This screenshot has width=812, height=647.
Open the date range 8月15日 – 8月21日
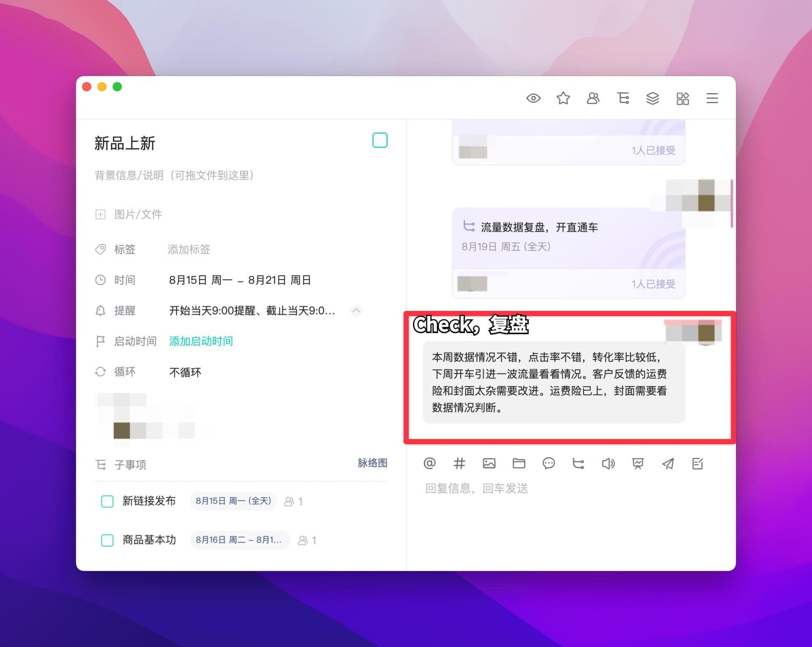[x=240, y=280]
